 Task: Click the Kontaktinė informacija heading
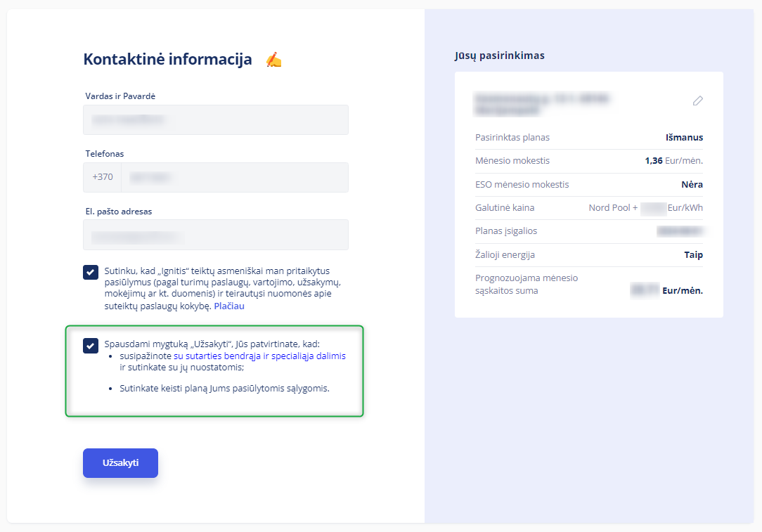[x=168, y=59]
